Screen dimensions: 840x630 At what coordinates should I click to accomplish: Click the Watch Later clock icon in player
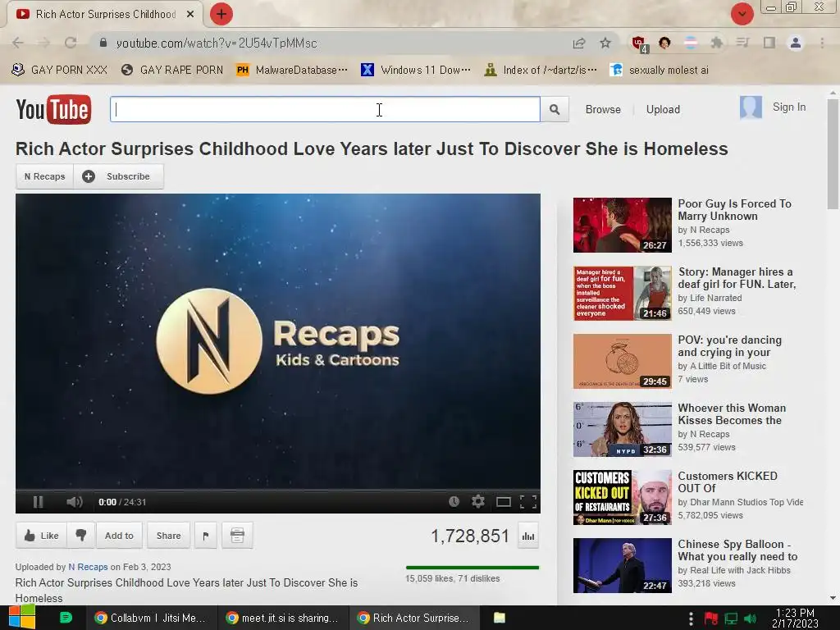click(454, 502)
